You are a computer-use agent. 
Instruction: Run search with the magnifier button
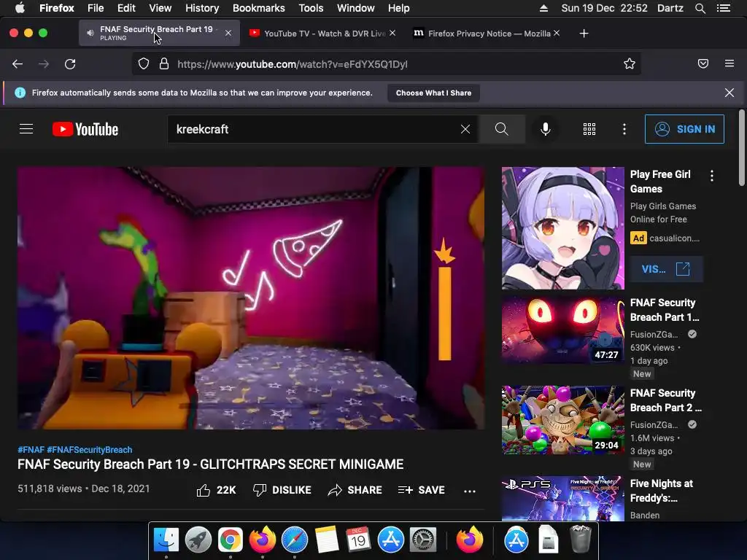pos(502,129)
